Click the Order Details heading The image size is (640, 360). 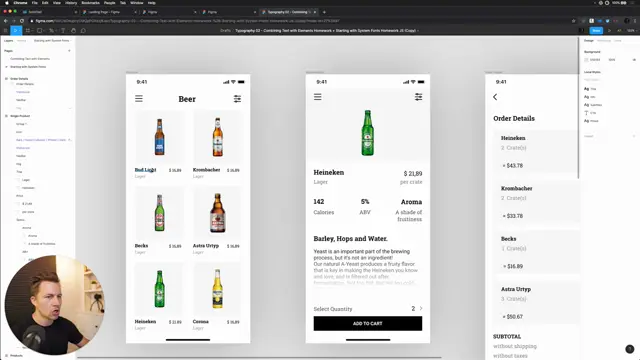coord(514,118)
